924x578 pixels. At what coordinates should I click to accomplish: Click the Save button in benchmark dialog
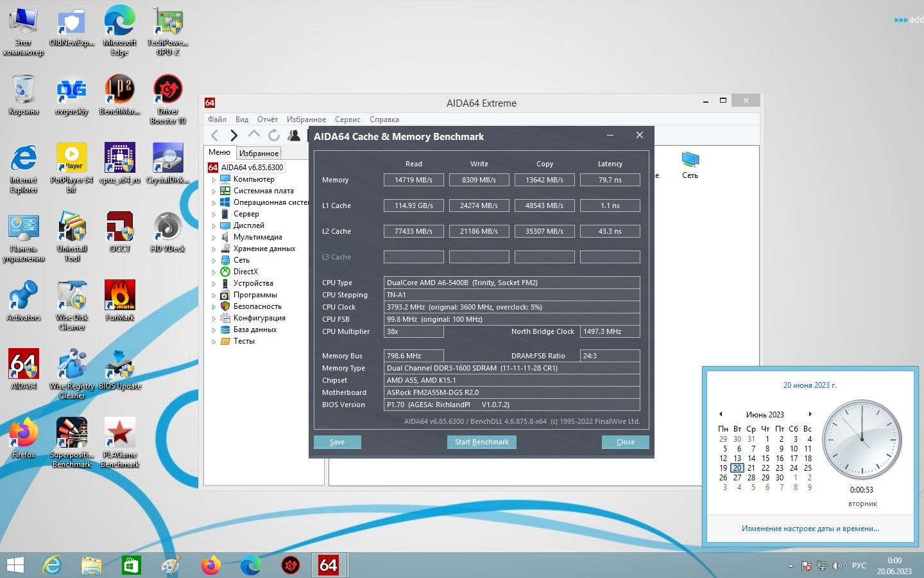click(x=338, y=442)
